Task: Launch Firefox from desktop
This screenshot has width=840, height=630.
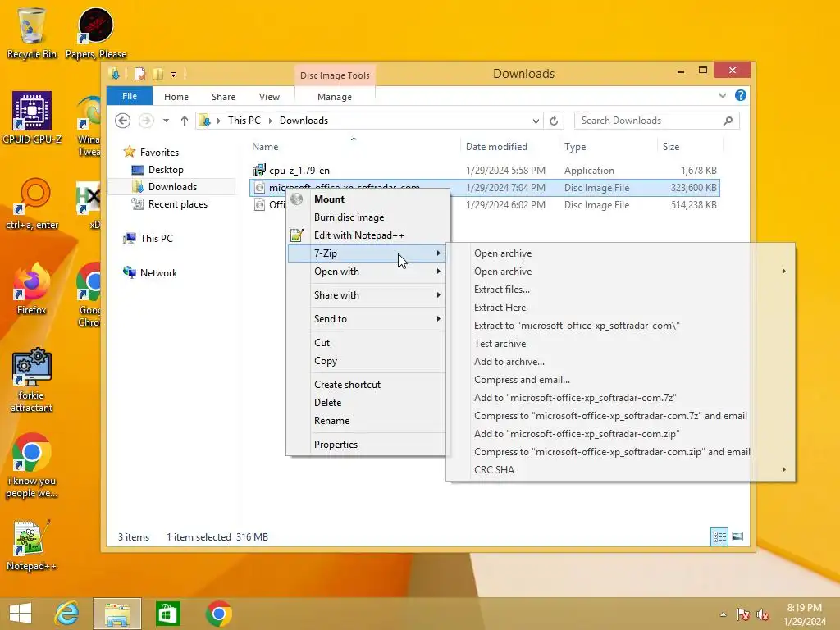Action: point(32,289)
